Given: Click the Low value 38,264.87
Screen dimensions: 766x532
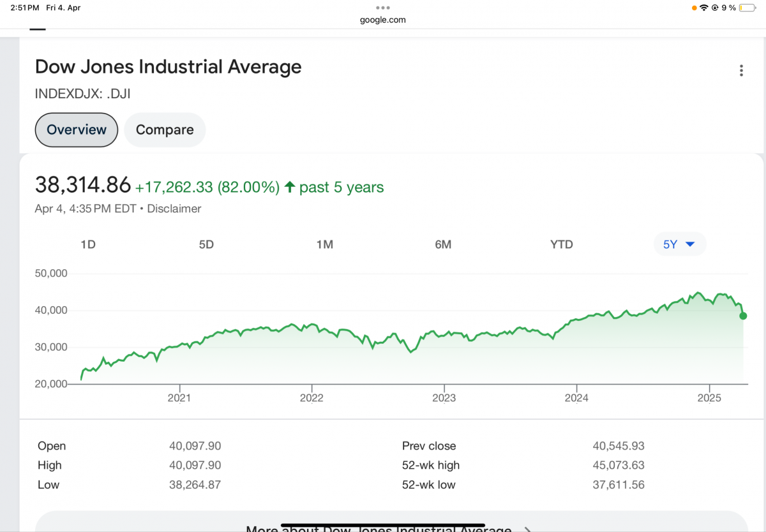Looking at the screenshot, I should pyautogui.click(x=195, y=485).
